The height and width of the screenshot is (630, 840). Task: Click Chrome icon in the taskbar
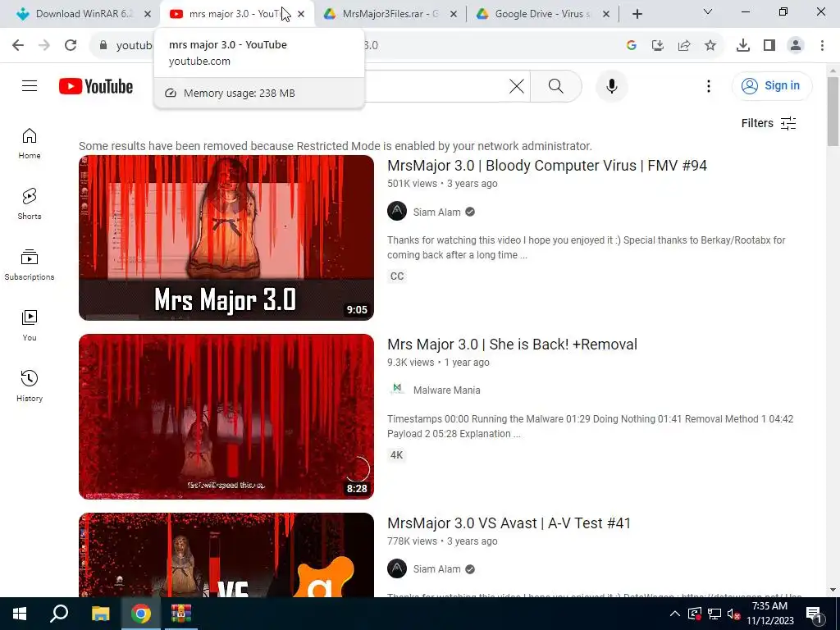pos(141,614)
